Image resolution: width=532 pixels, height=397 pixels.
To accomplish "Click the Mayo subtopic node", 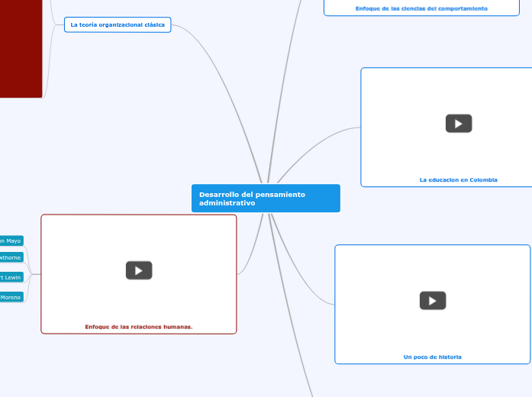I will [x=11, y=241].
